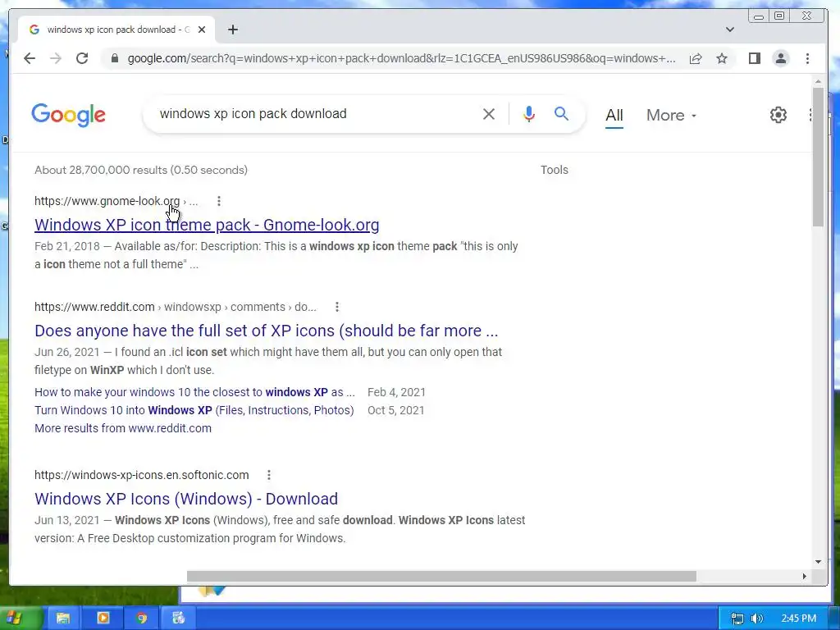Open Chrome three-dot menu
840x630 pixels.
[807, 58]
